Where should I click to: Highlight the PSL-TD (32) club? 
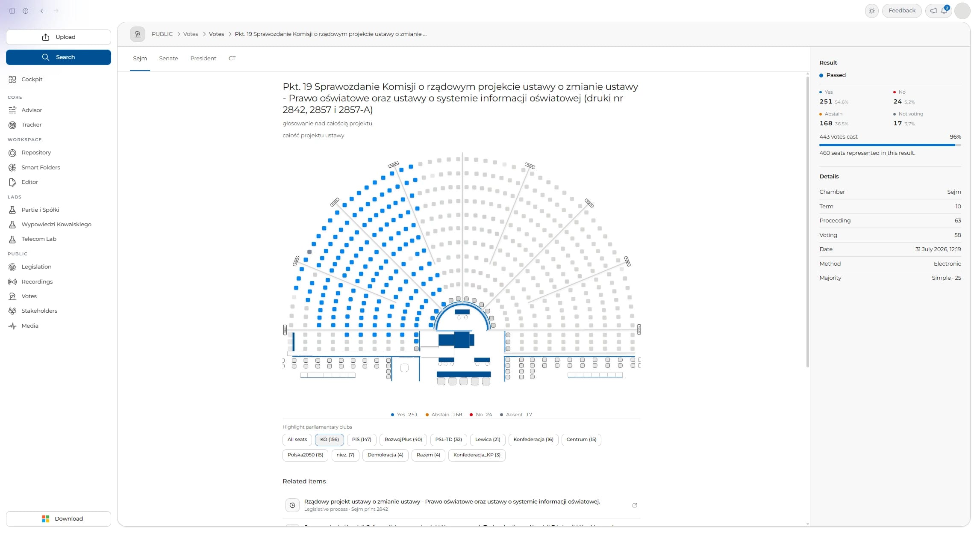tap(448, 440)
